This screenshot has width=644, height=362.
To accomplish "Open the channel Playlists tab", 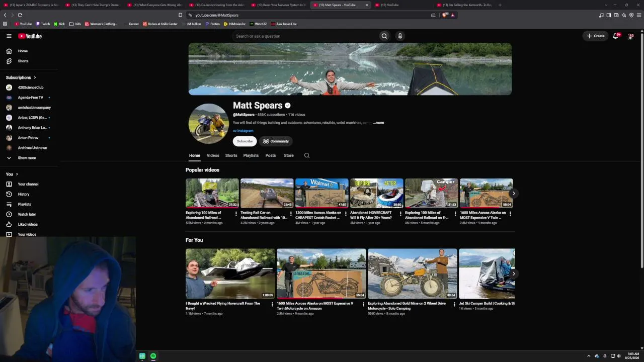I will pyautogui.click(x=251, y=155).
